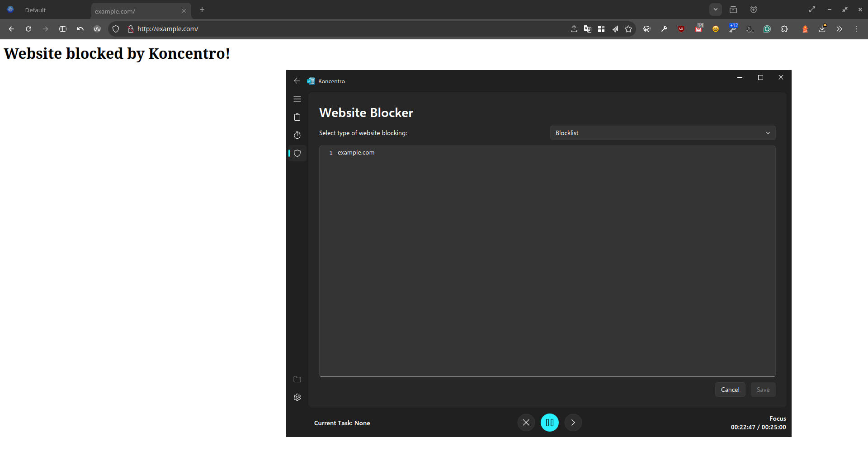The height and width of the screenshot is (470, 868).
Task: Pause the running Focus session
Action: (550, 423)
